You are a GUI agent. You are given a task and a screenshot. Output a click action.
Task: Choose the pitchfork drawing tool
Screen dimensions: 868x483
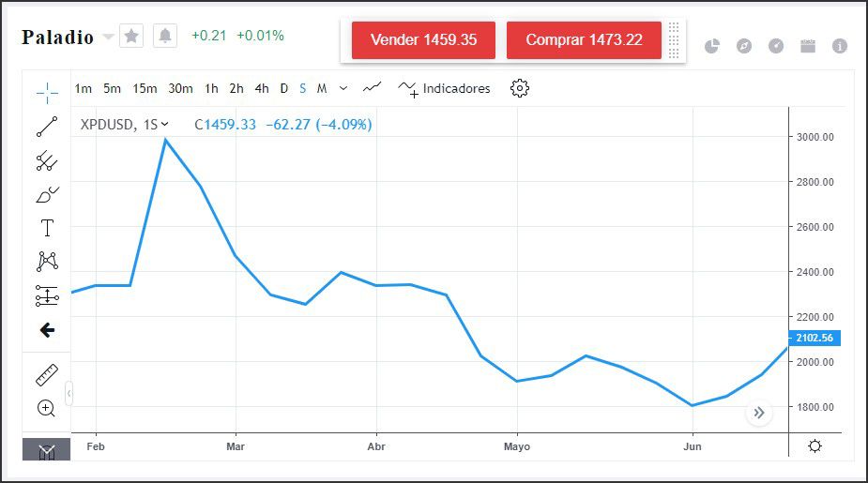(x=47, y=161)
